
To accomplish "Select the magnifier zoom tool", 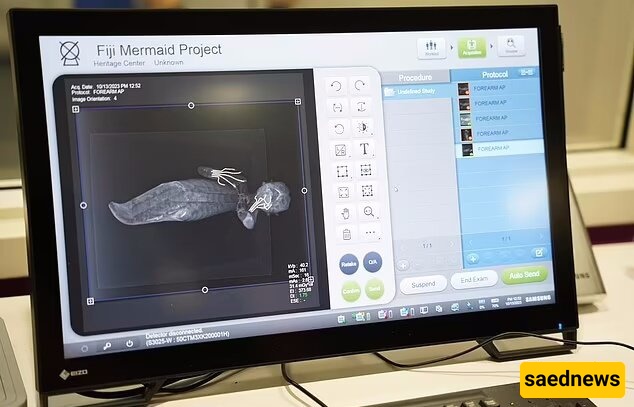I will coord(369,212).
